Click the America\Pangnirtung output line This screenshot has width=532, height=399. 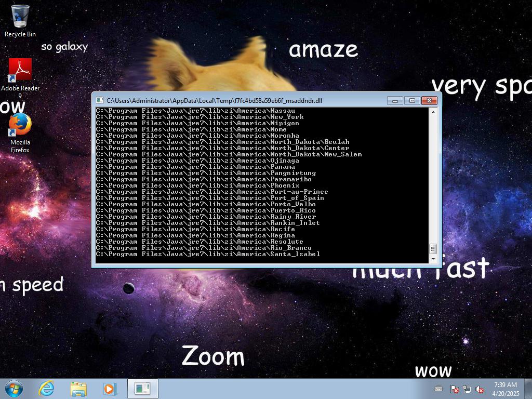[x=206, y=173]
